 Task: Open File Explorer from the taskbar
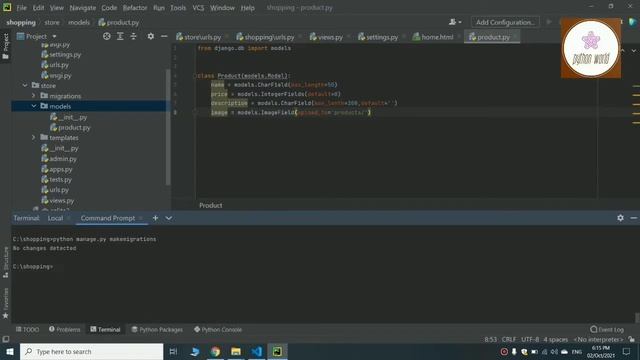pyautogui.click(x=236, y=351)
